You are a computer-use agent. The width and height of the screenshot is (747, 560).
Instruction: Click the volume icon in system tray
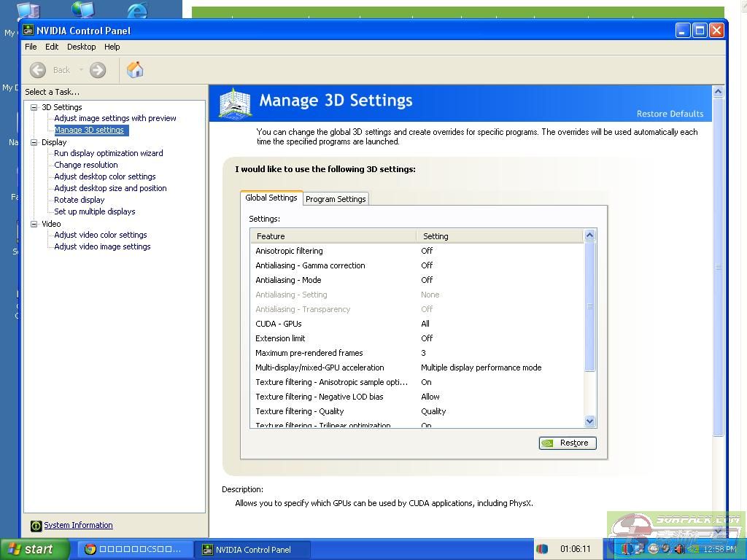coord(678,549)
